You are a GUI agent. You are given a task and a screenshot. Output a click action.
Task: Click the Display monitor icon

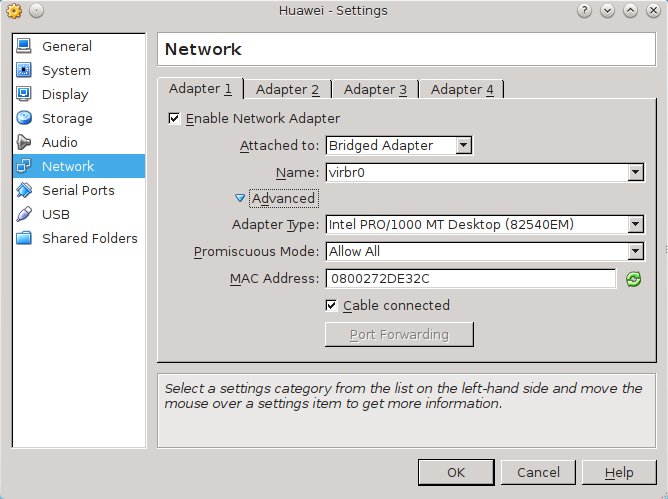tap(24, 95)
